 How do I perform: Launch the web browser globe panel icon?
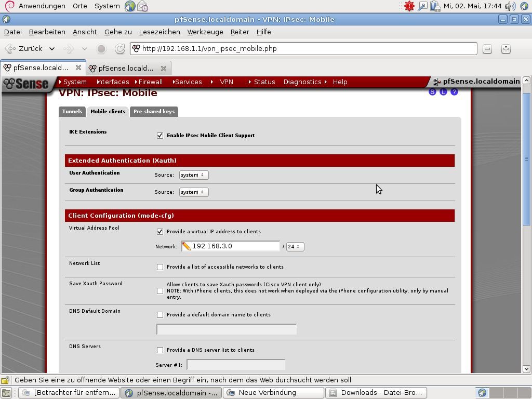tap(129, 6)
